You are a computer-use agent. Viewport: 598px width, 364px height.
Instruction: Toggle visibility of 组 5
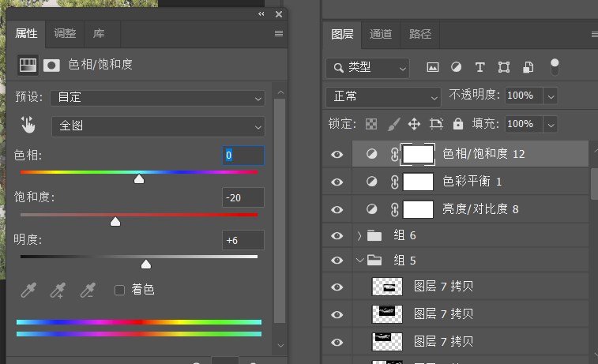(337, 261)
